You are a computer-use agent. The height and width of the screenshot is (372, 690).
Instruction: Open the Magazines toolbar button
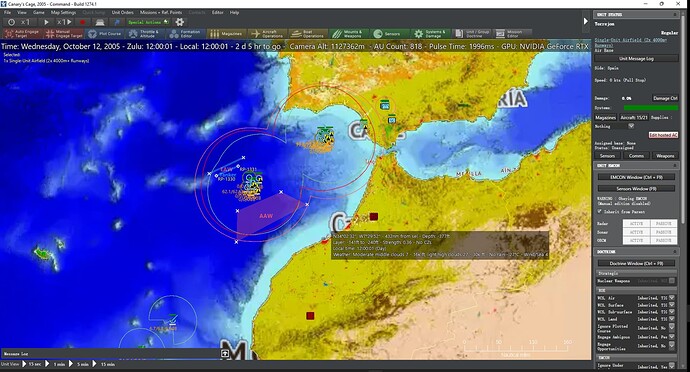[226, 33]
